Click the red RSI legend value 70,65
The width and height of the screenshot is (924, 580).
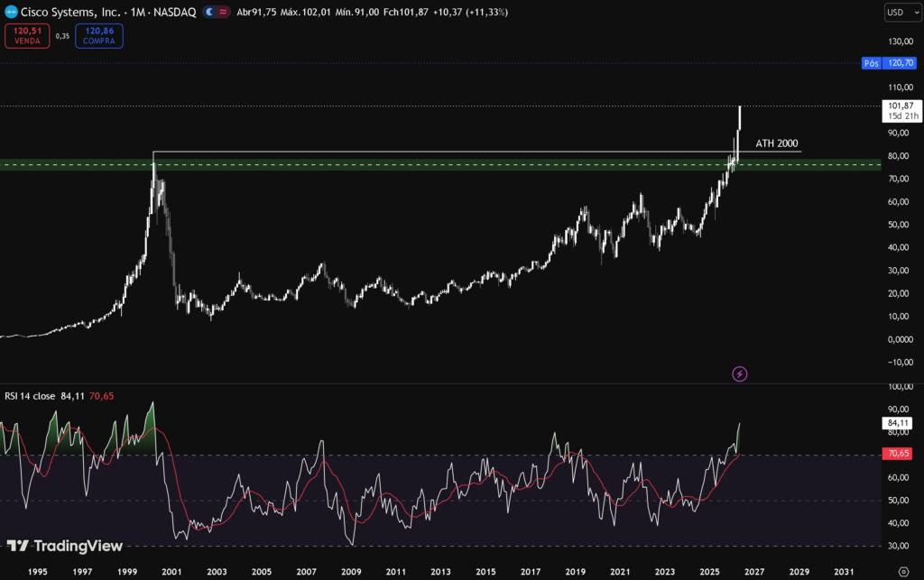101,396
